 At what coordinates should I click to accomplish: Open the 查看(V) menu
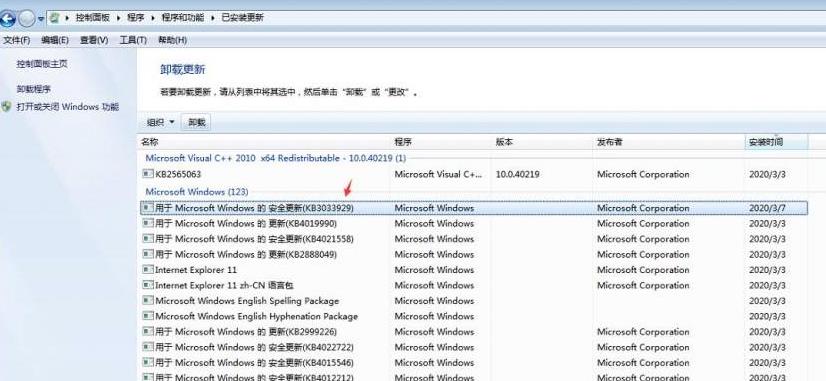(x=94, y=40)
